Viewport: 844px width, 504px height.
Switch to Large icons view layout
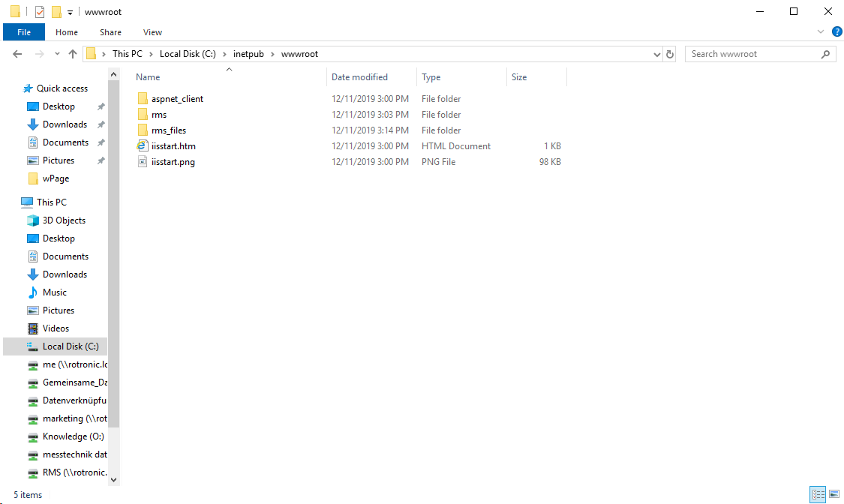834,493
